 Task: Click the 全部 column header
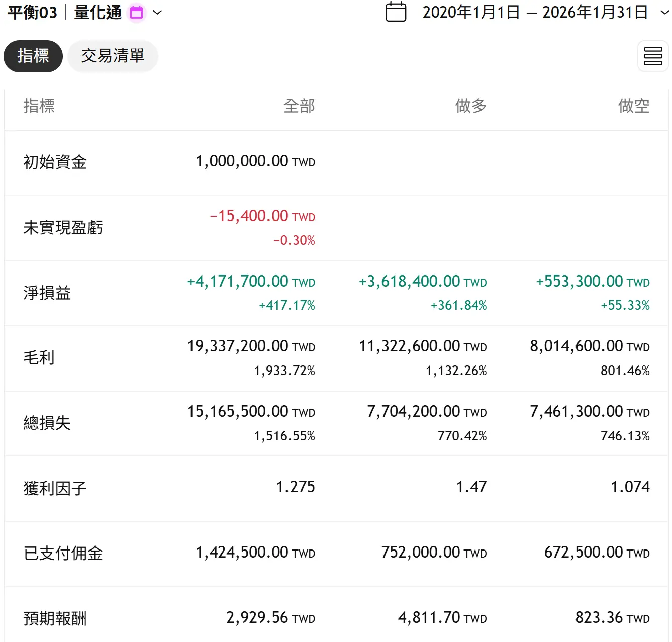click(299, 106)
